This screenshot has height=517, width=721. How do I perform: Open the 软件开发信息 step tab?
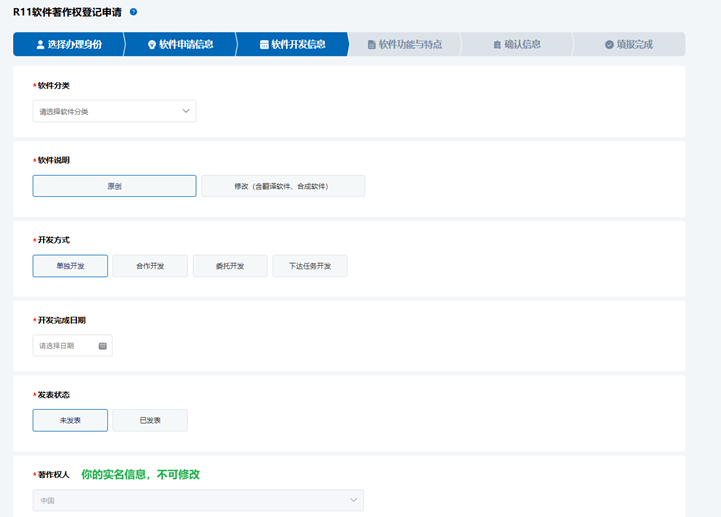292,44
